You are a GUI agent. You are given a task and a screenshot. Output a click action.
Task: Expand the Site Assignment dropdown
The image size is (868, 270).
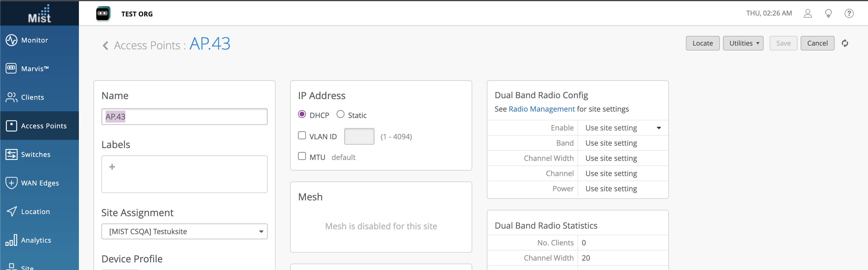click(x=184, y=231)
